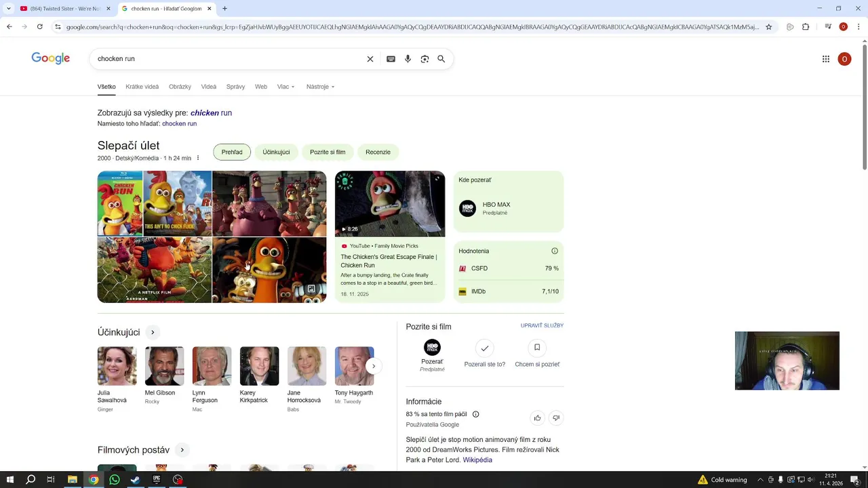This screenshot has width=868, height=488.
Task: Open Windows Start menu
Action: tap(9, 480)
